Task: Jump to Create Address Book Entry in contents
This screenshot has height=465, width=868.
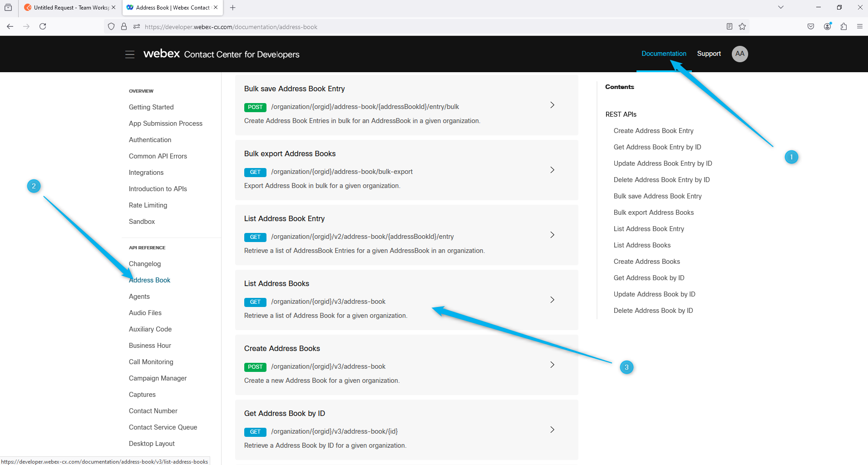Action: (x=653, y=131)
